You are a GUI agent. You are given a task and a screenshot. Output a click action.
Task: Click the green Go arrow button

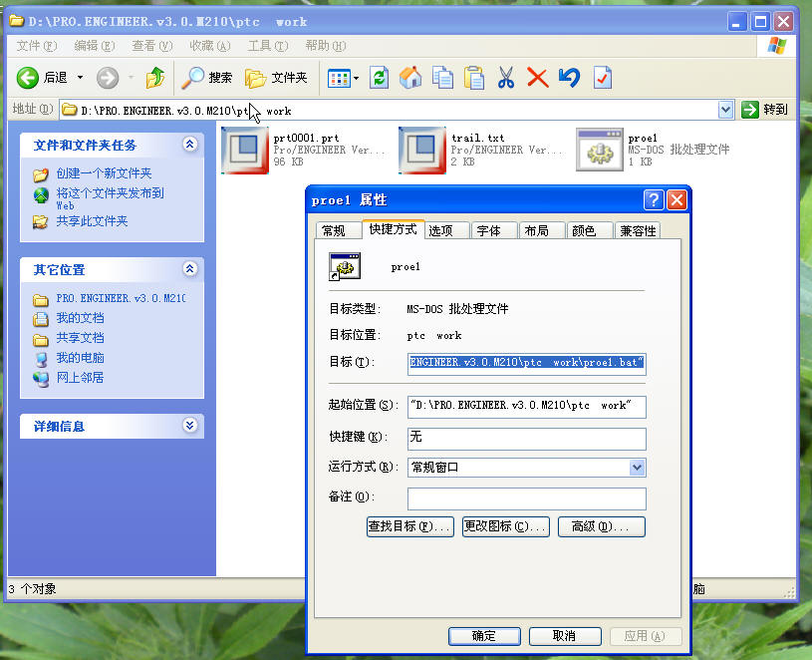click(x=749, y=110)
